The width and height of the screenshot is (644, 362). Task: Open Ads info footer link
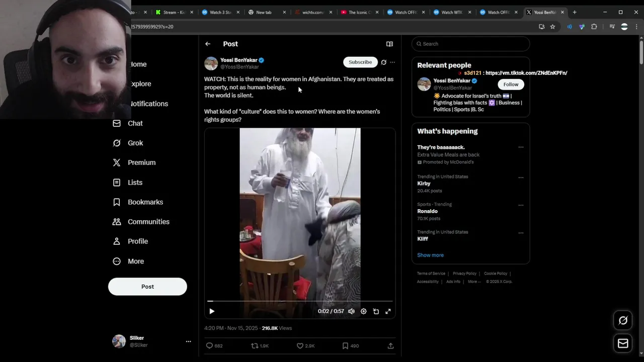(453, 282)
